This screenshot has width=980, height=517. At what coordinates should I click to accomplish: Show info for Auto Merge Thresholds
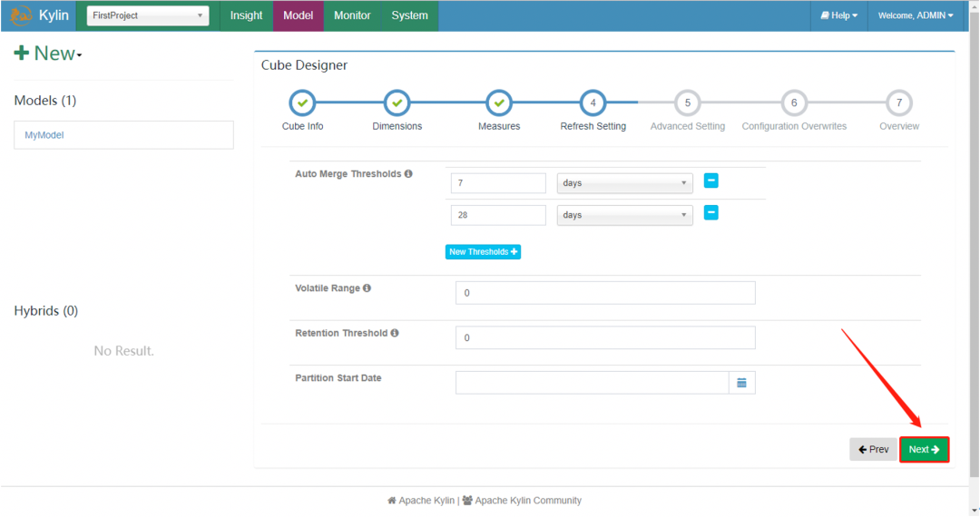pyautogui.click(x=408, y=173)
